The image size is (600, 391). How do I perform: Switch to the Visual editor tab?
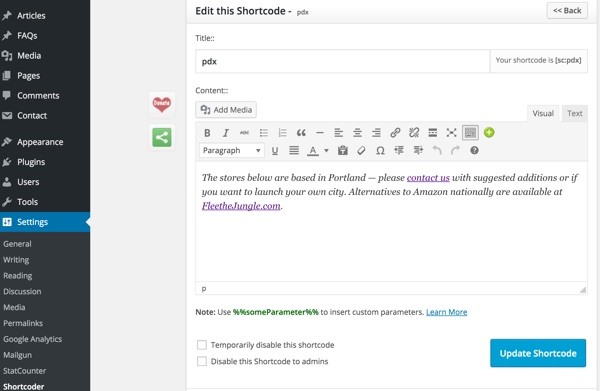(x=543, y=113)
